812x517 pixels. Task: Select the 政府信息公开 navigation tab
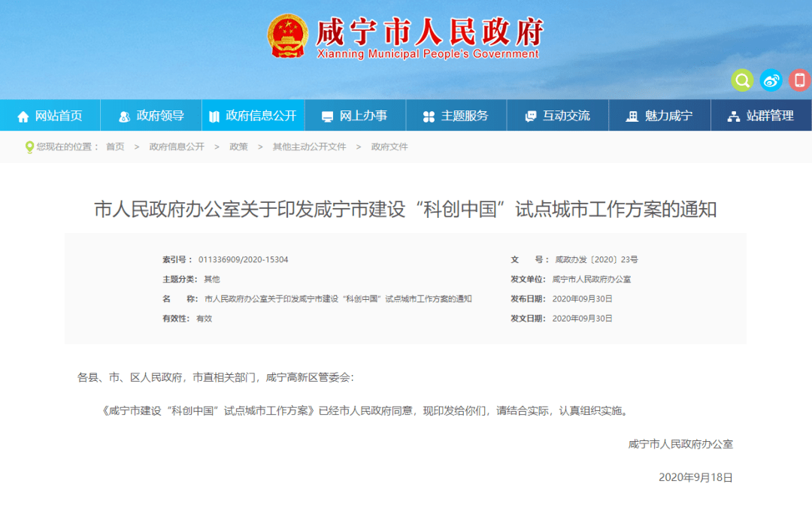(x=253, y=116)
